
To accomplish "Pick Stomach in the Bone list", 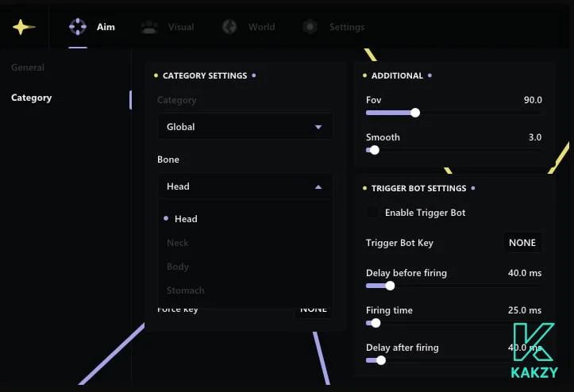I will point(185,290).
